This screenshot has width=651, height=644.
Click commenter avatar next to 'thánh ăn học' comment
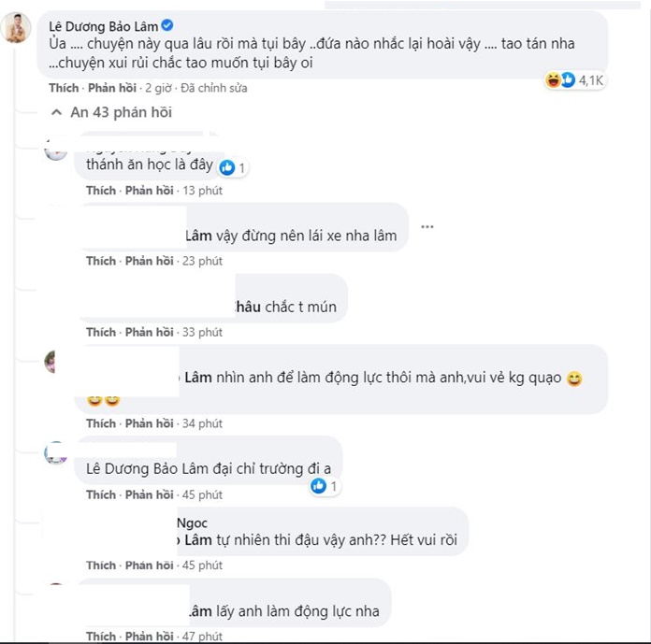click(56, 150)
